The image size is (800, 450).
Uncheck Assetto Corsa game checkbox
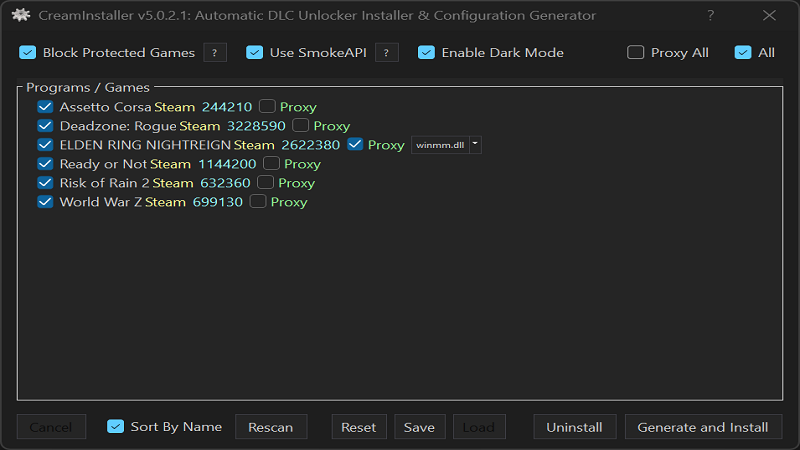(45, 107)
